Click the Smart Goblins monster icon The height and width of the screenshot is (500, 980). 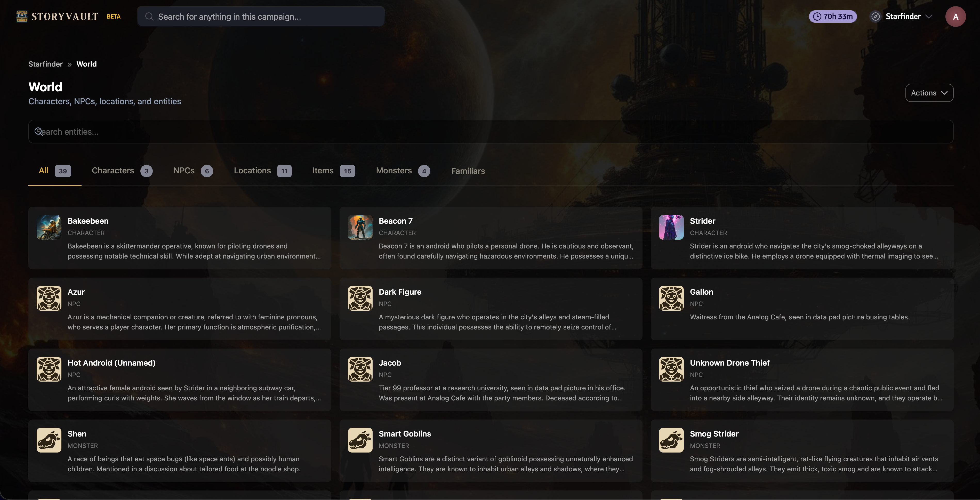click(x=359, y=440)
